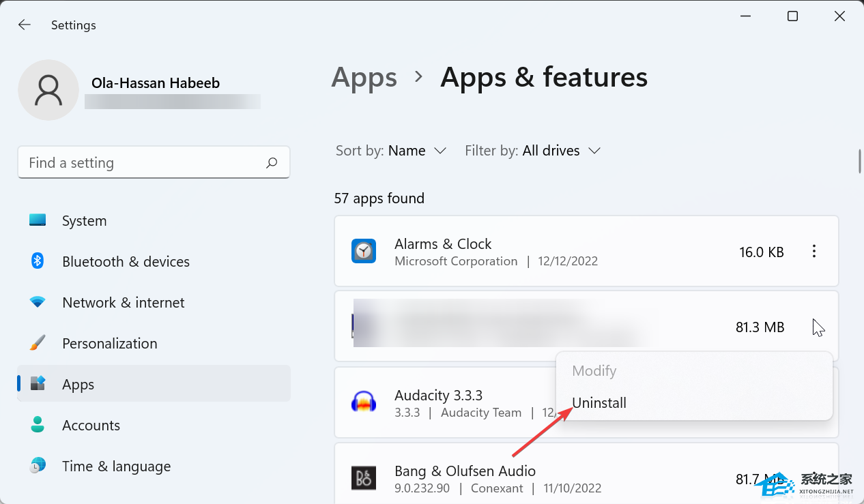Click the Find a setting search box
This screenshot has width=864, height=504.
click(x=143, y=163)
